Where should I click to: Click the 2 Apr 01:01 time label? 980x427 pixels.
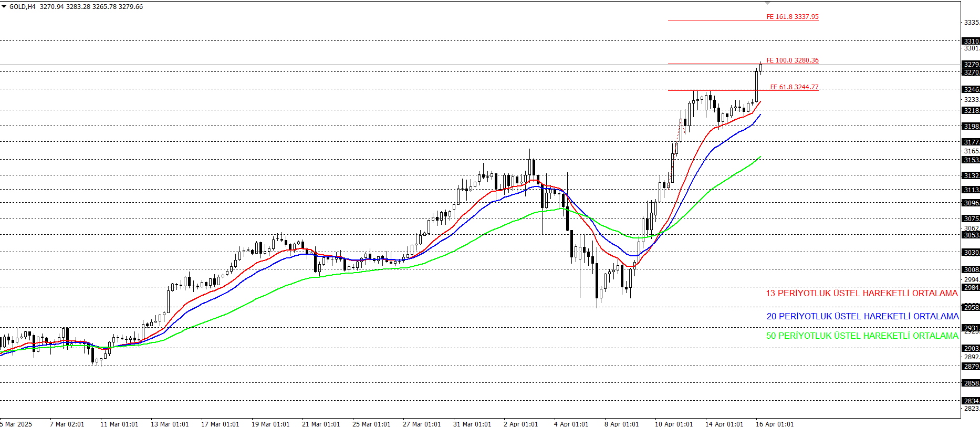click(x=520, y=424)
